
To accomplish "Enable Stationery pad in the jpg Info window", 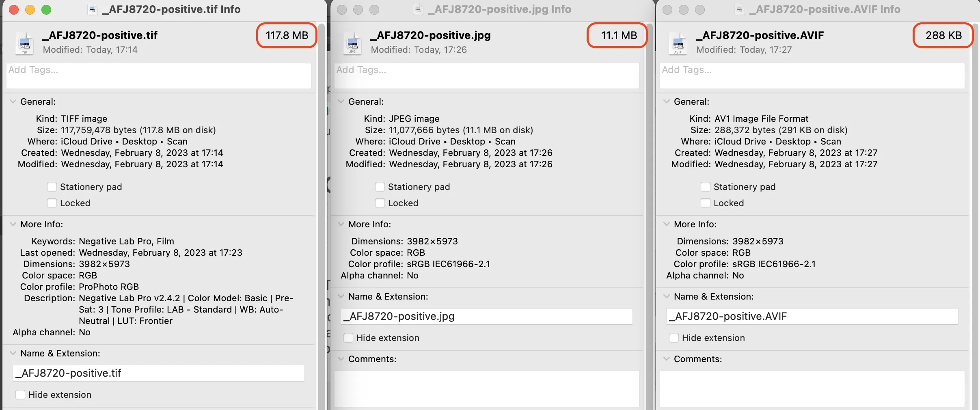I will click(380, 187).
